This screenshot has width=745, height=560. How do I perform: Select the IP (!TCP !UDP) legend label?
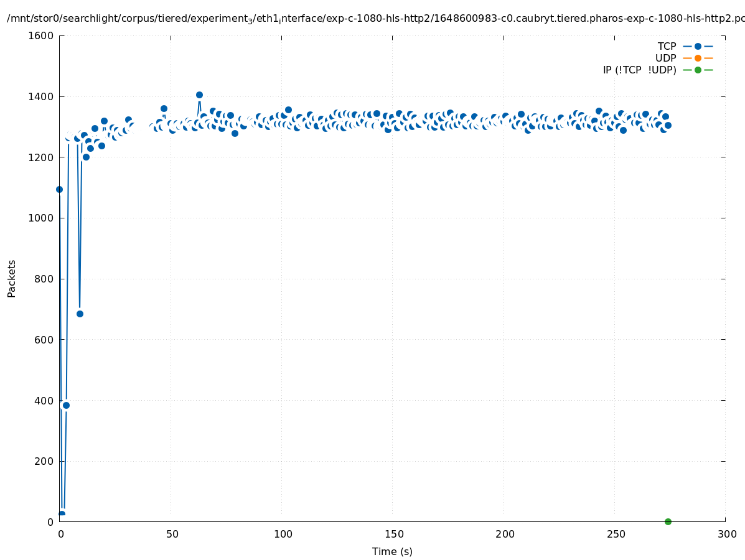tap(639, 70)
